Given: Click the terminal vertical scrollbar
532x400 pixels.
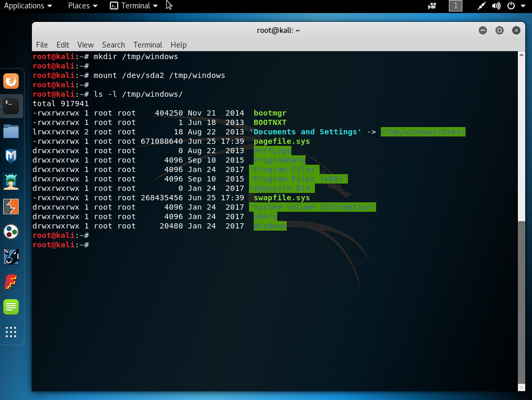Looking at the screenshot, I should 520,303.
